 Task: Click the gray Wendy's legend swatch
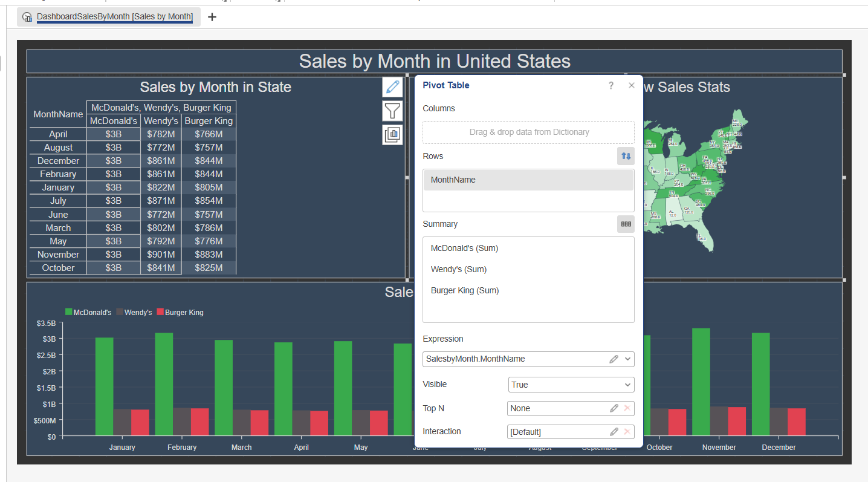119,313
